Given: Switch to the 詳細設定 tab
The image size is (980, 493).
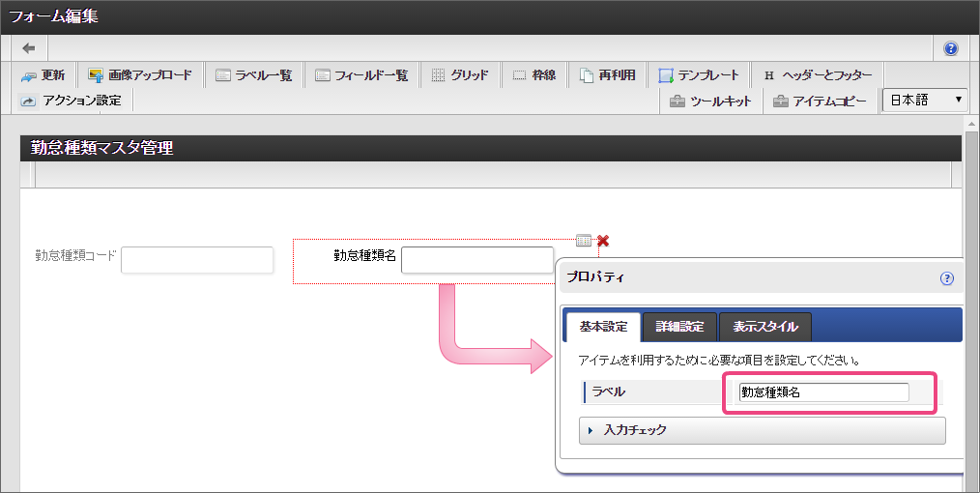Looking at the screenshot, I should 679,327.
